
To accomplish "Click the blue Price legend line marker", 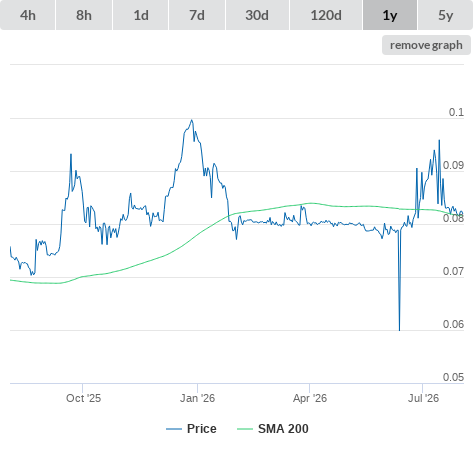I will click(x=174, y=429).
